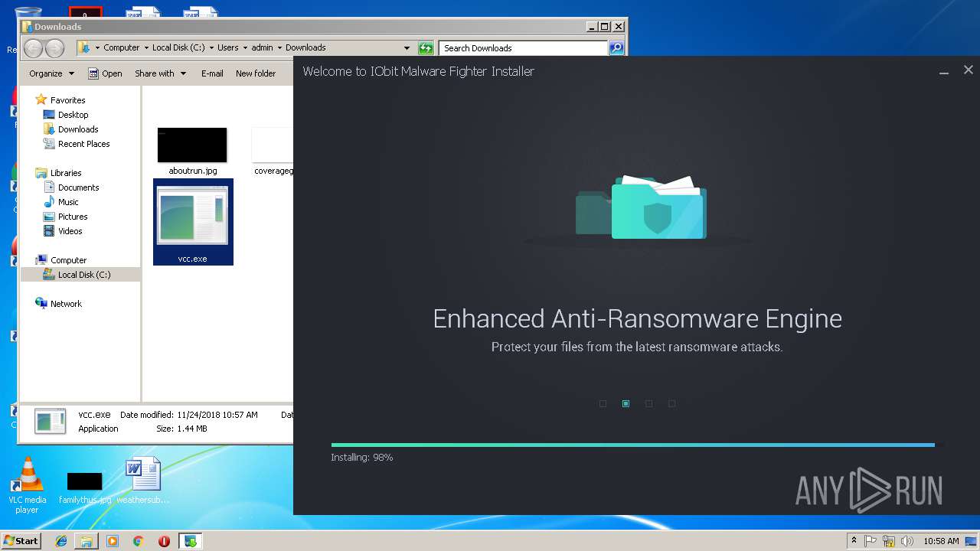Open the Start menu

(x=21, y=541)
